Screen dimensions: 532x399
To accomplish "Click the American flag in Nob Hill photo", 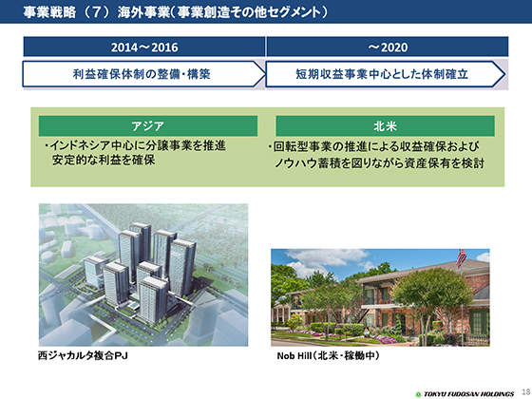I will coord(461,258).
